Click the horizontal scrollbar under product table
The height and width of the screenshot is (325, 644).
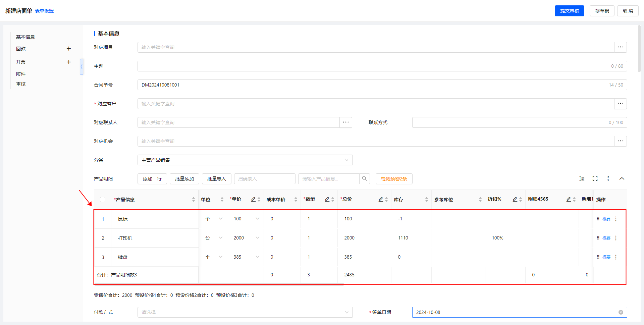(219, 284)
